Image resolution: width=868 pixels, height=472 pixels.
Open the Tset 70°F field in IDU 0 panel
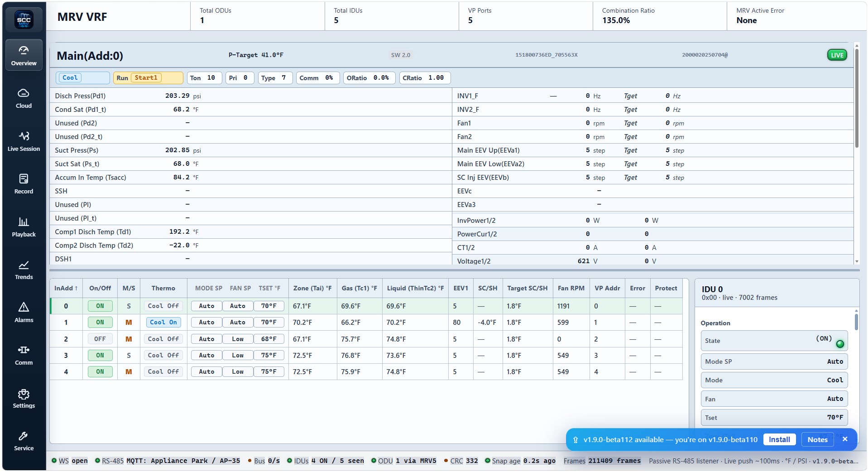774,418
